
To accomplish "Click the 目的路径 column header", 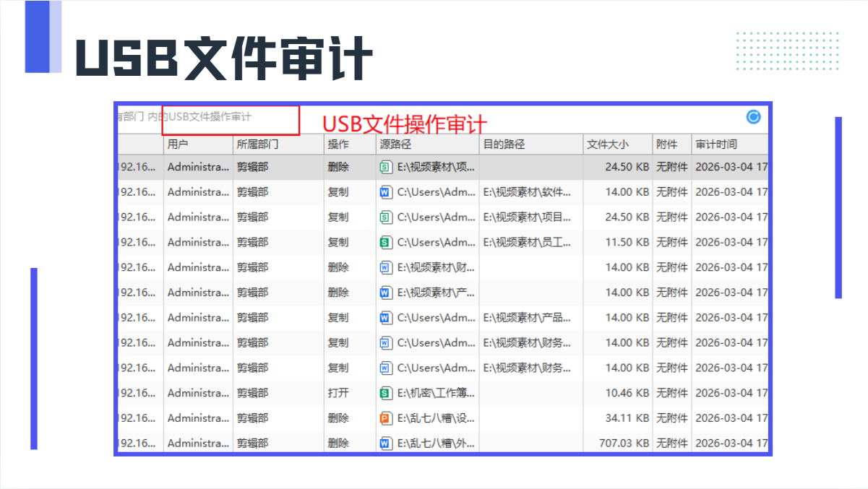I will click(504, 144).
